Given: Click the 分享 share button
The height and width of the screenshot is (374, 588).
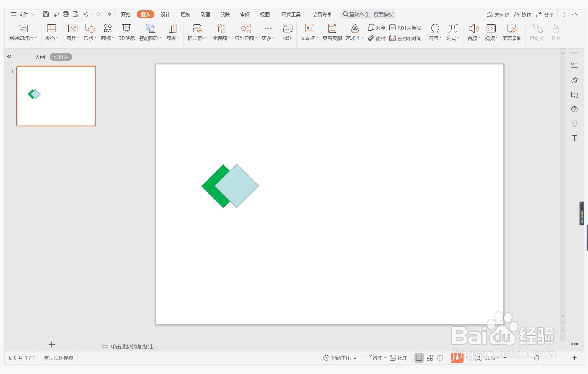Looking at the screenshot, I should point(545,14).
